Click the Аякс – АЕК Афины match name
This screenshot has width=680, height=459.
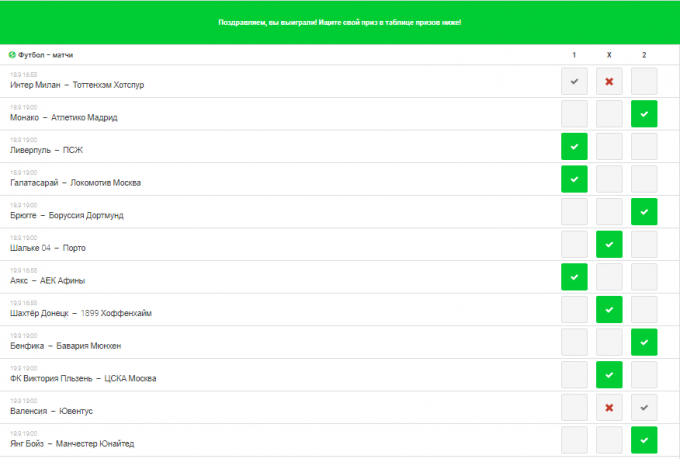[x=48, y=281]
